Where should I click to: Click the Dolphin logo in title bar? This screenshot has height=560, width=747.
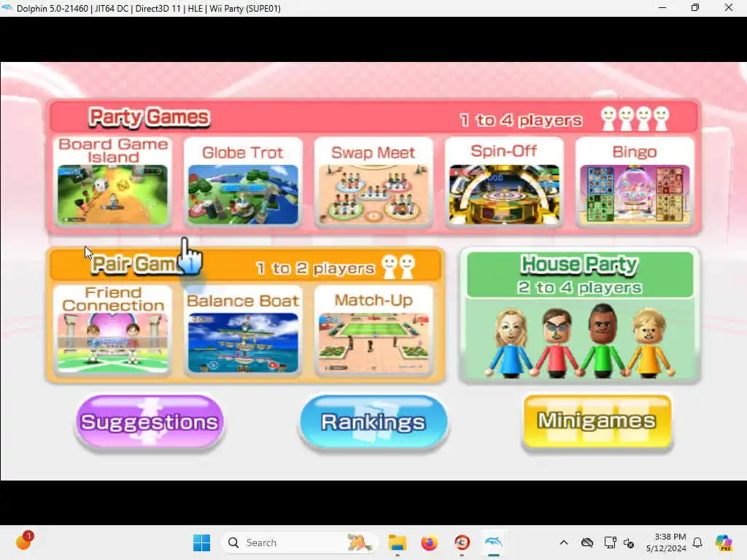(7, 8)
